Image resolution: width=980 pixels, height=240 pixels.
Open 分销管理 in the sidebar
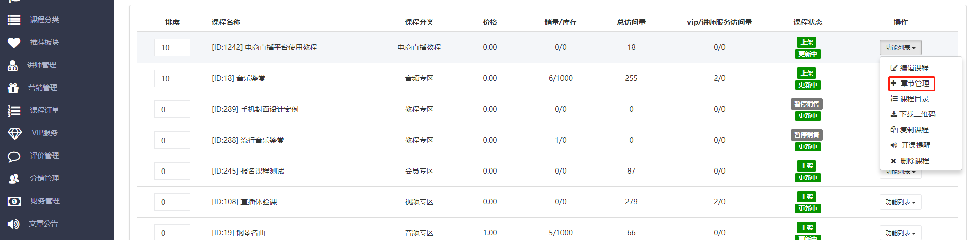[44, 178]
